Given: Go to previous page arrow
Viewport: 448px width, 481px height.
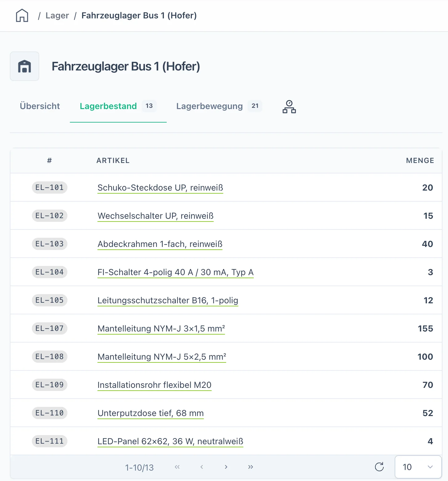Looking at the screenshot, I should [202, 467].
